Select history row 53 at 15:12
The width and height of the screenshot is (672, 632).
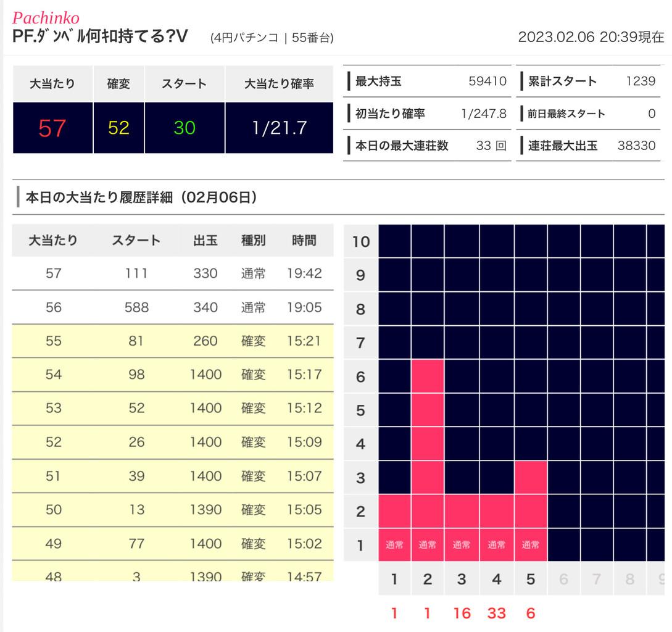pos(173,408)
